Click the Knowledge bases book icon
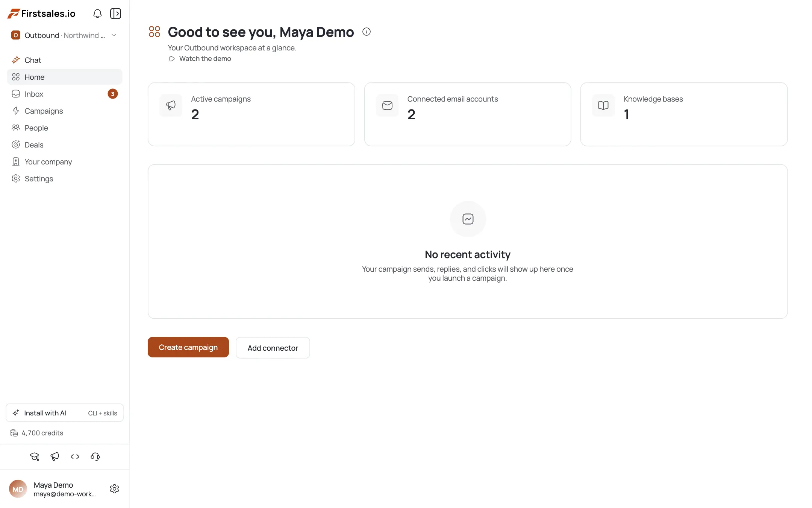This screenshot has height=508, width=812. coord(603,105)
